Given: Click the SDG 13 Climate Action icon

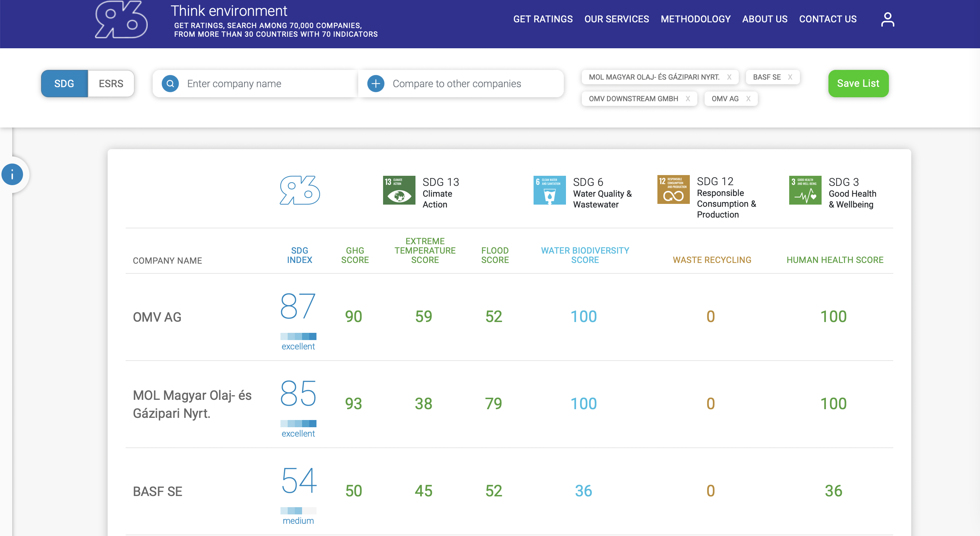Looking at the screenshot, I should click(399, 190).
